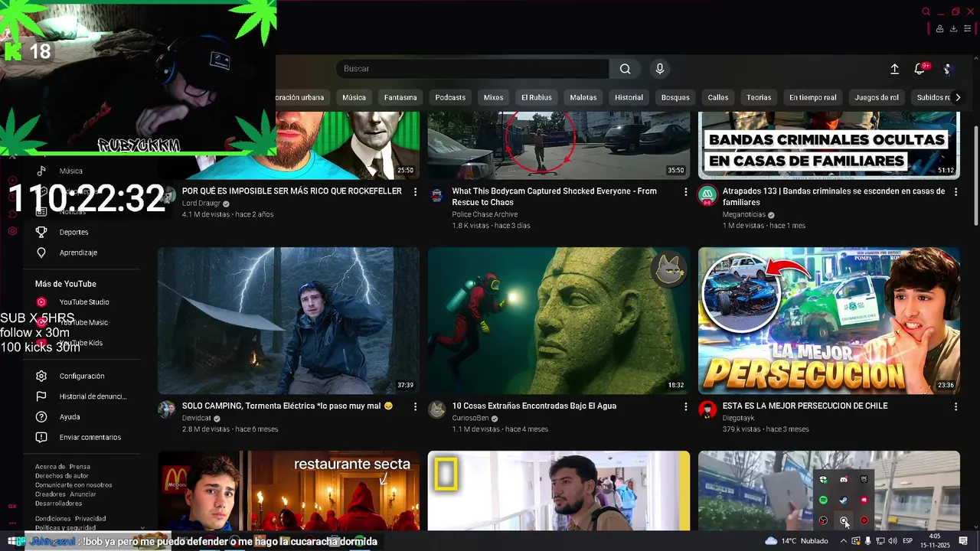The image size is (980, 551).
Task: Open the YouTube account avatar menu
Action: click(948, 69)
